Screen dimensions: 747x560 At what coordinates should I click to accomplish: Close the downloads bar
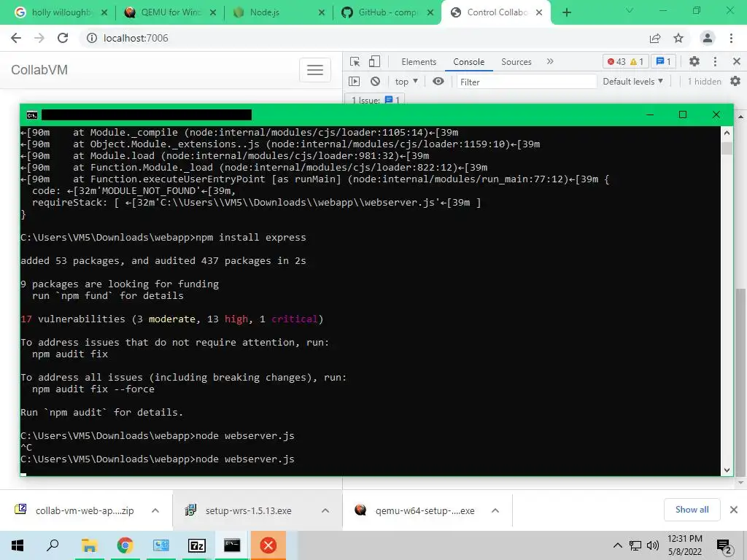tap(734, 510)
